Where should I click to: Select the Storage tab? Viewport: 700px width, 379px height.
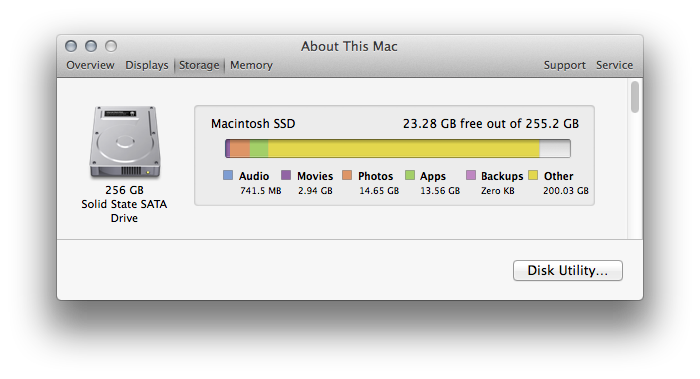coord(199,65)
